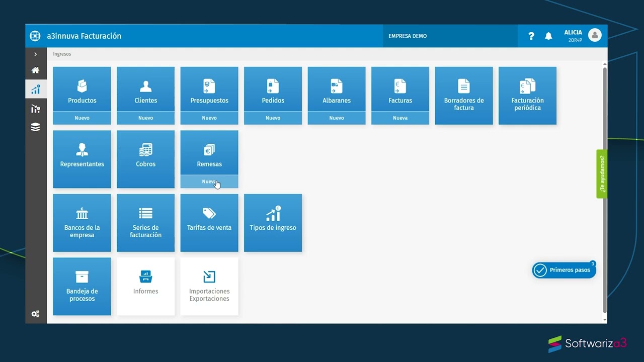
Task: Open the Albaranes tile
Action: point(337,89)
